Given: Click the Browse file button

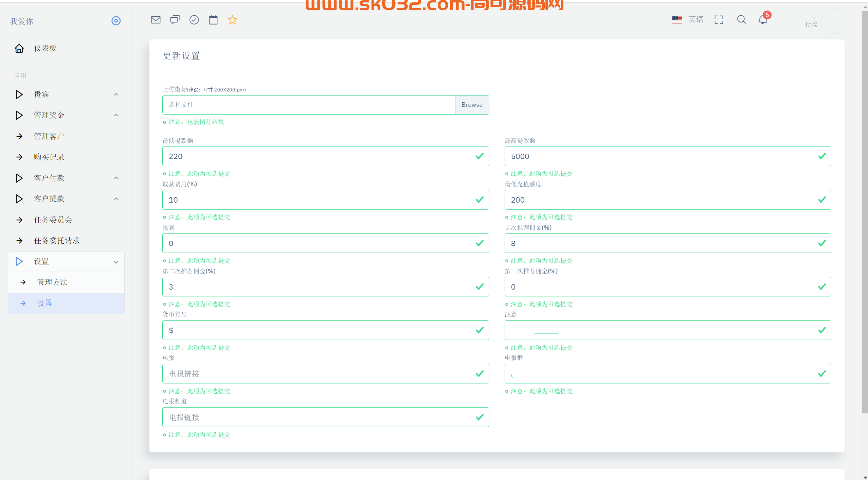Looking at the screenshot, I should pos(472,105).
